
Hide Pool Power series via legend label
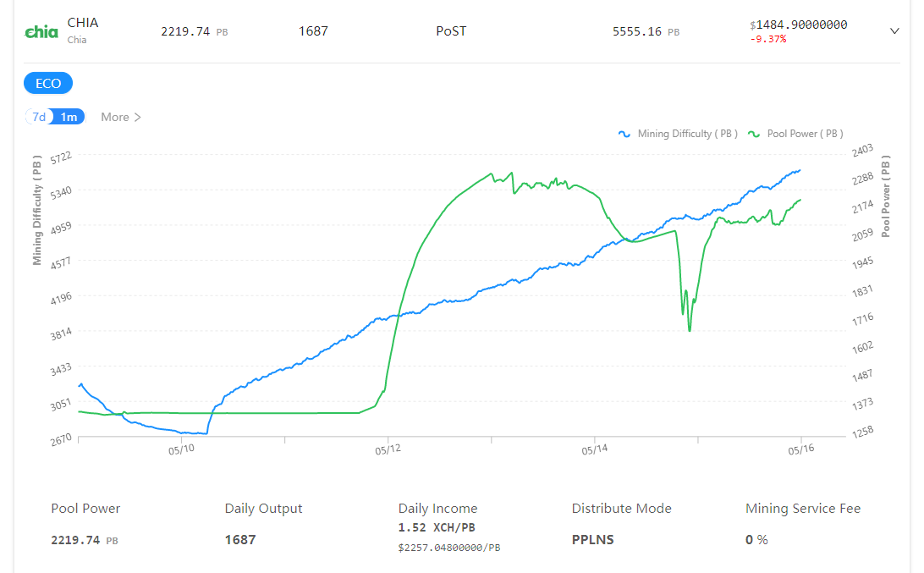coord(805,134)
